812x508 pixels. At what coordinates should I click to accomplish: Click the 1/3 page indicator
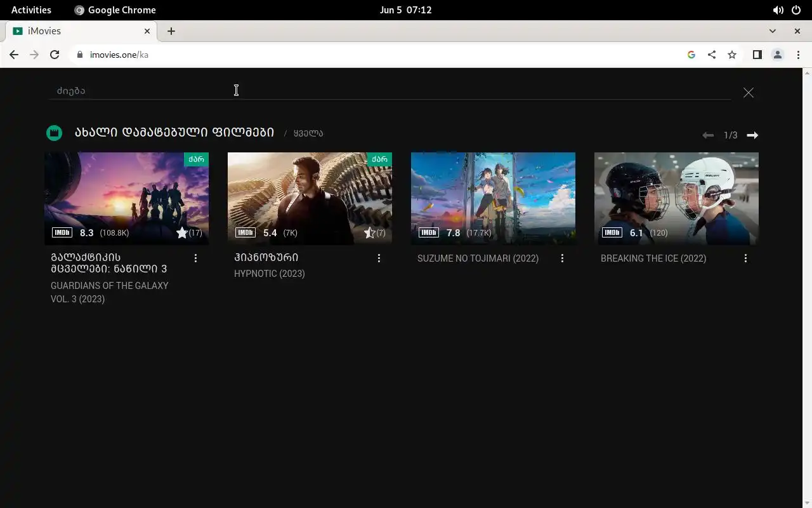[x=731, y=135]
